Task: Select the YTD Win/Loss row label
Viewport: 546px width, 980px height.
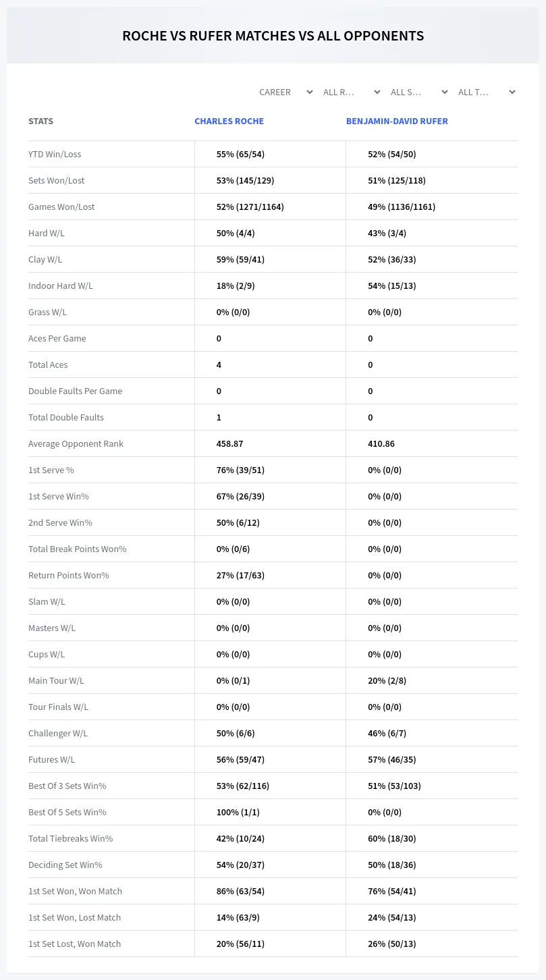Action: pos(55,154)
